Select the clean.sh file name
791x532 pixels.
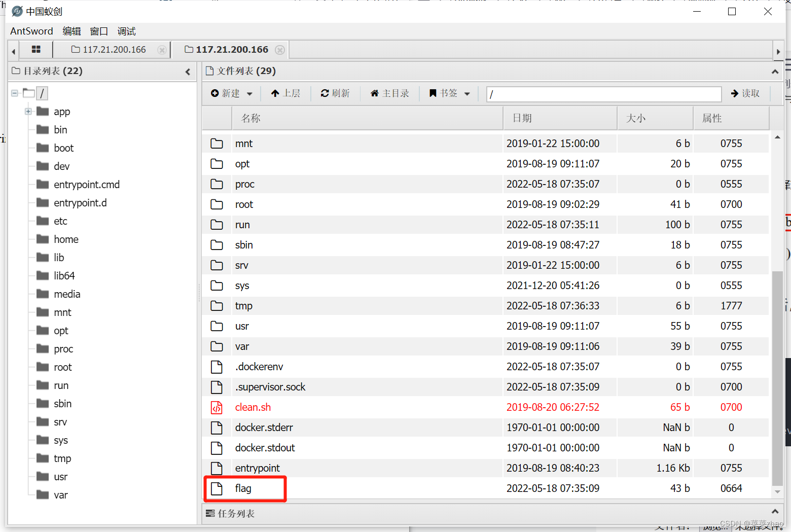pos(253,407)
